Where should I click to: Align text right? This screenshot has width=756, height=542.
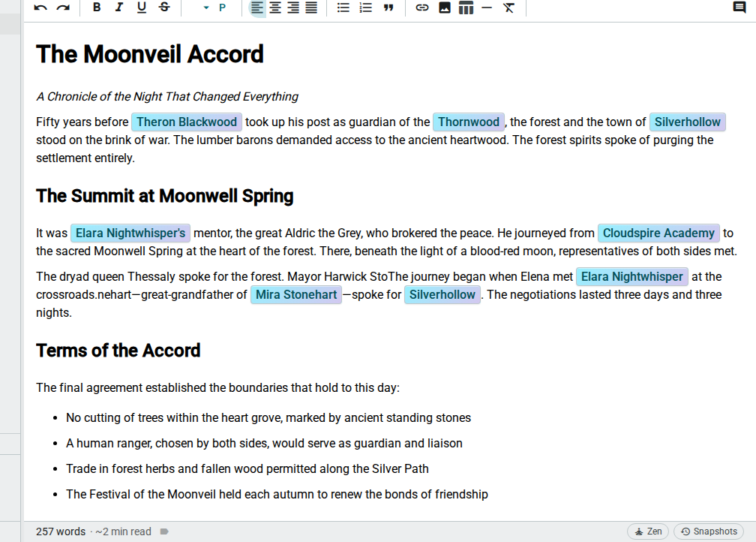tap(293, 8)
